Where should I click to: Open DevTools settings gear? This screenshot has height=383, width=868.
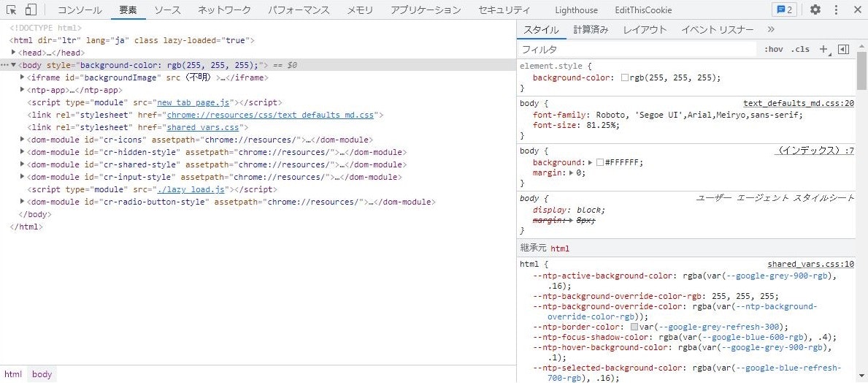(815, 10)
